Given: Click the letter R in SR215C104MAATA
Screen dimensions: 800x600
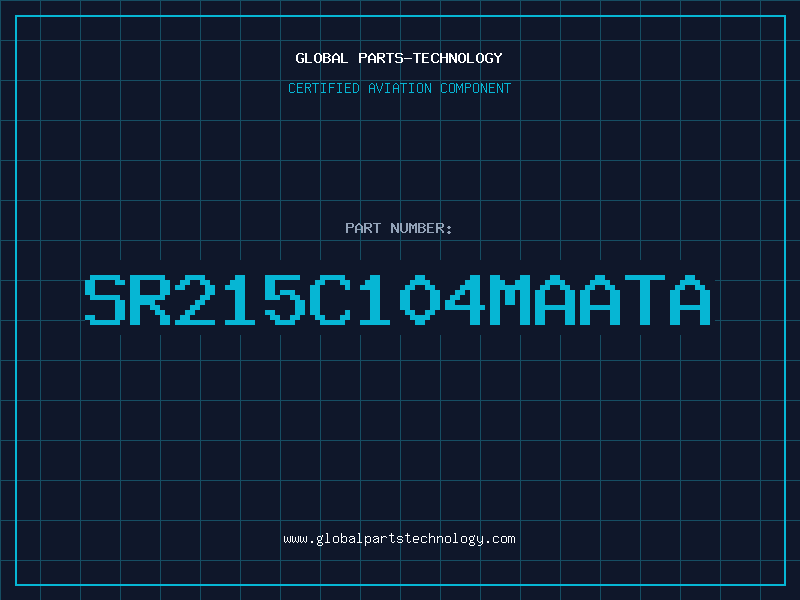Looking at the screenshot, I should [x=150, y=300].
